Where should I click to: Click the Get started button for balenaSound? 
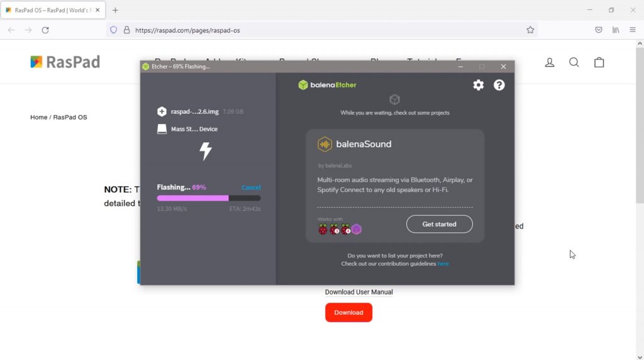(x=439, y=224)
